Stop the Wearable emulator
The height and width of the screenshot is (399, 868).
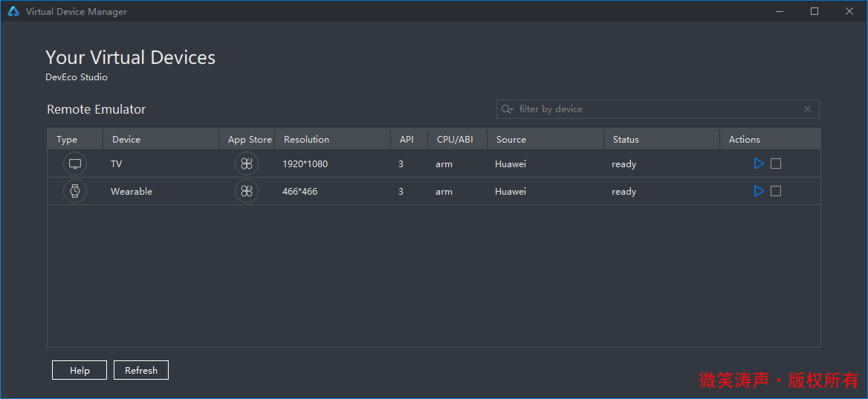coord(776,191)
